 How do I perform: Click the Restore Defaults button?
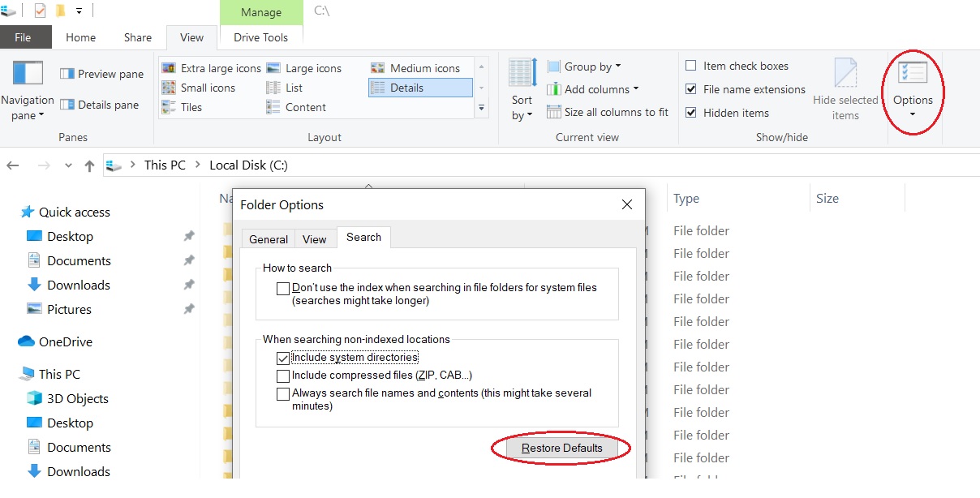tap(562, 448)
